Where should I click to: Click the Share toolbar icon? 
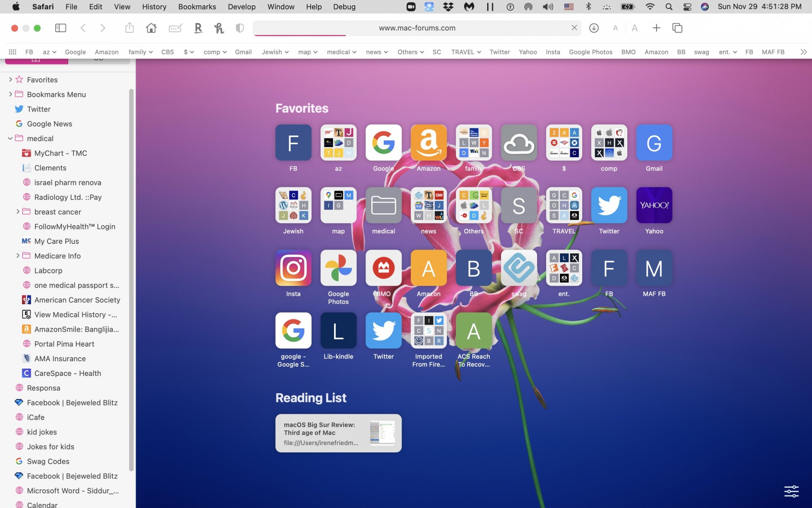point(129,28)
